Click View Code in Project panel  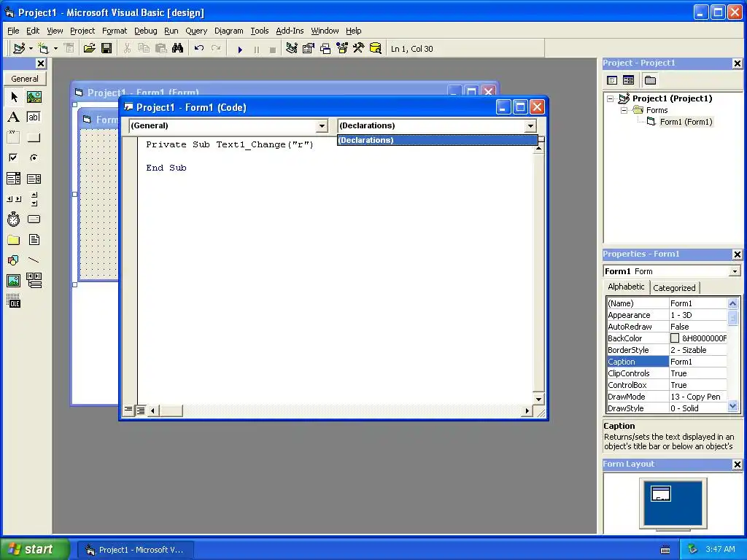point(612,80)
